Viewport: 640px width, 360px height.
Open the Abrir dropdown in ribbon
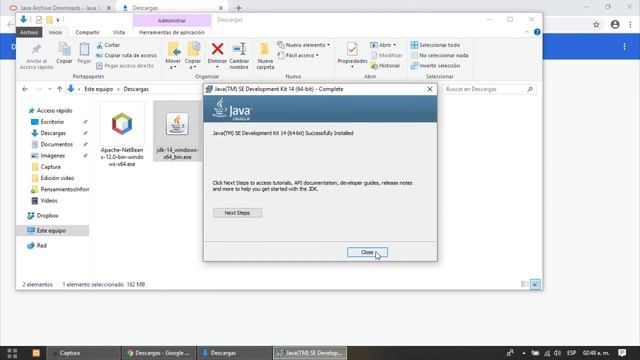coord(383,45)
